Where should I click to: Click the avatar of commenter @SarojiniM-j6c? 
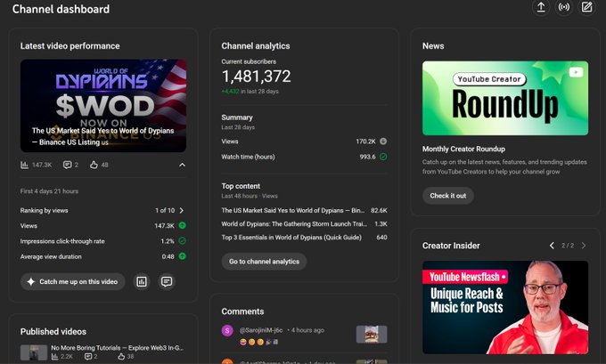[x=227, y=330]
